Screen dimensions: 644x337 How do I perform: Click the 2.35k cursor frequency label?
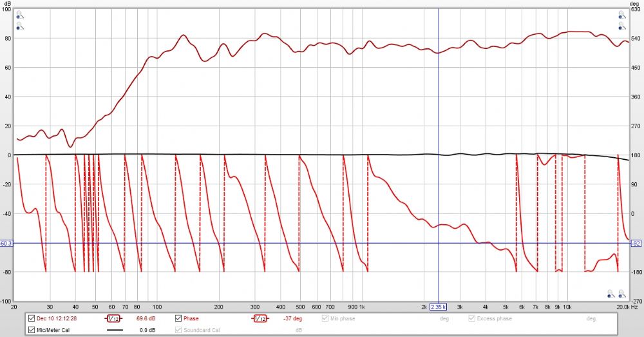pos(439,307)
